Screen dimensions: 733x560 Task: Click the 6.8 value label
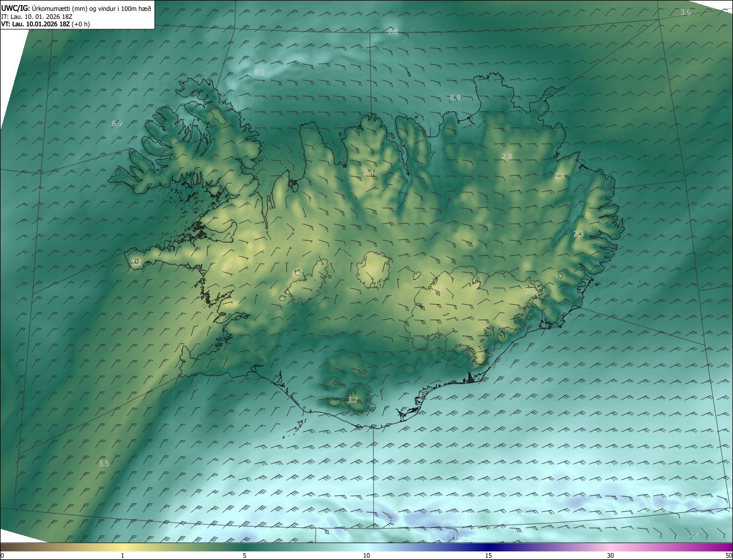pos(455,98)
